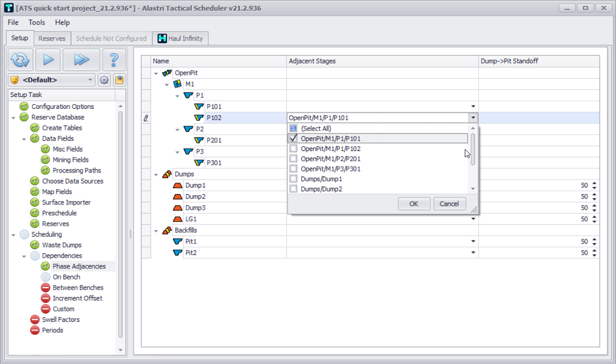Click the Dump1 orange dump icon
This screenshot has height=364, width=616.
pos(178,185)
